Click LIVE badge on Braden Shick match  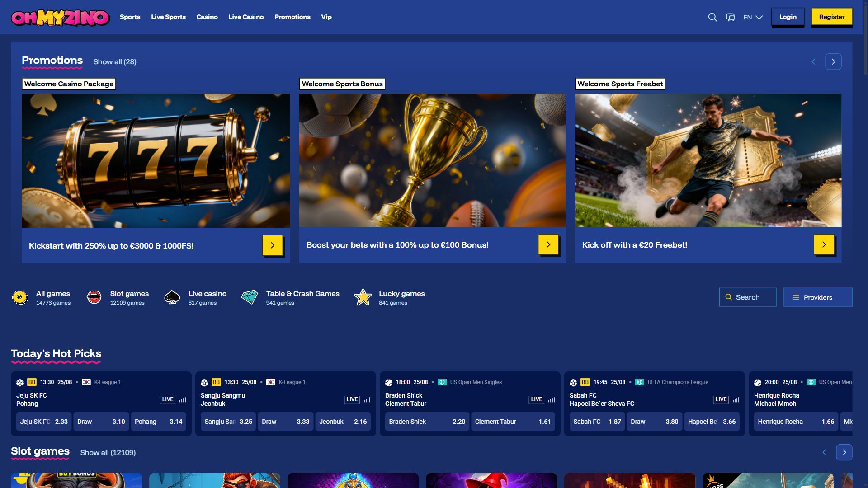click(537, 400)
